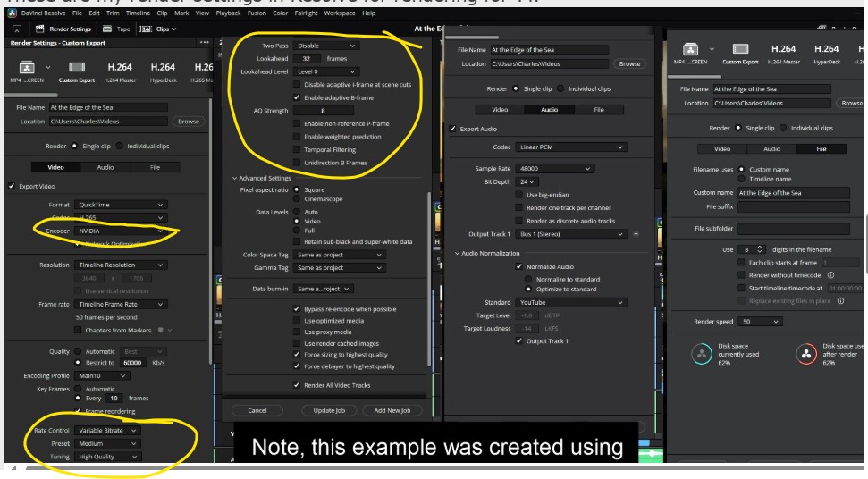Choose Timeline name for filename

(741, 179)
